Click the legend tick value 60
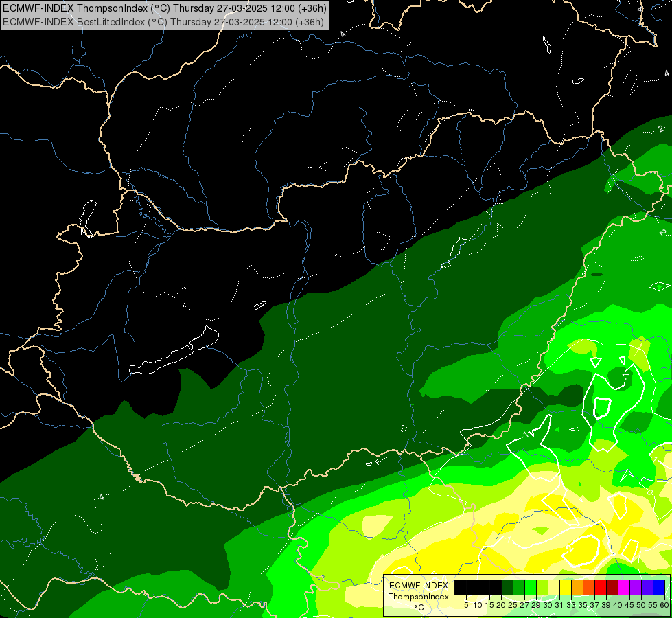 (665, 605)
